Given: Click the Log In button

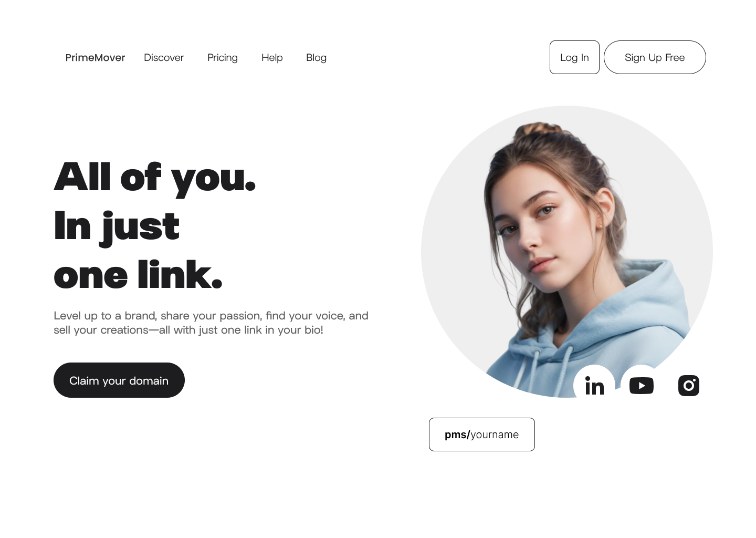Looking at the screenshot, I should click(574, 57).
